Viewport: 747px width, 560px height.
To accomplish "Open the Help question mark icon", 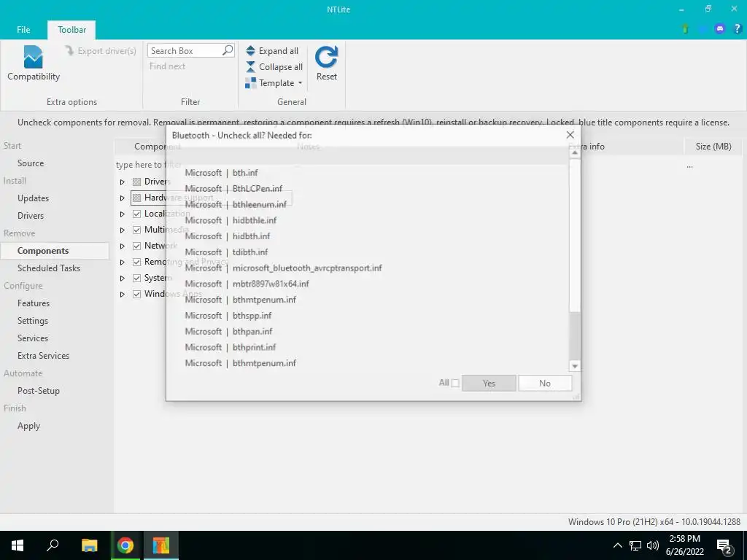I will click(x=737, y=29).
